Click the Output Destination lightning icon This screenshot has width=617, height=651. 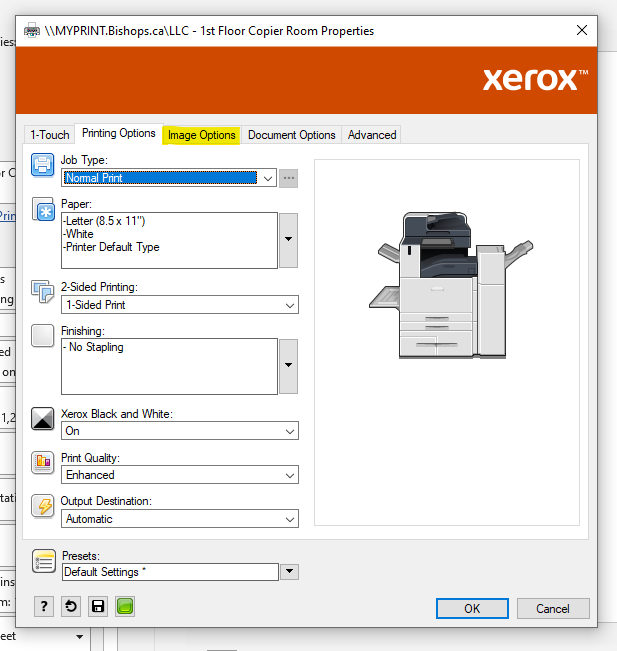pyautogui.click(x=44, y=506)
